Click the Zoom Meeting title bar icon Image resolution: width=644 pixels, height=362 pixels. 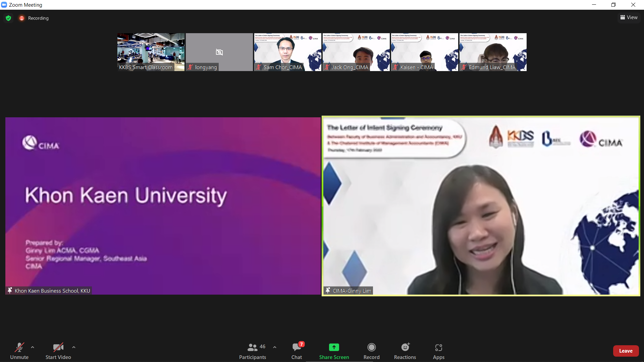4,5
